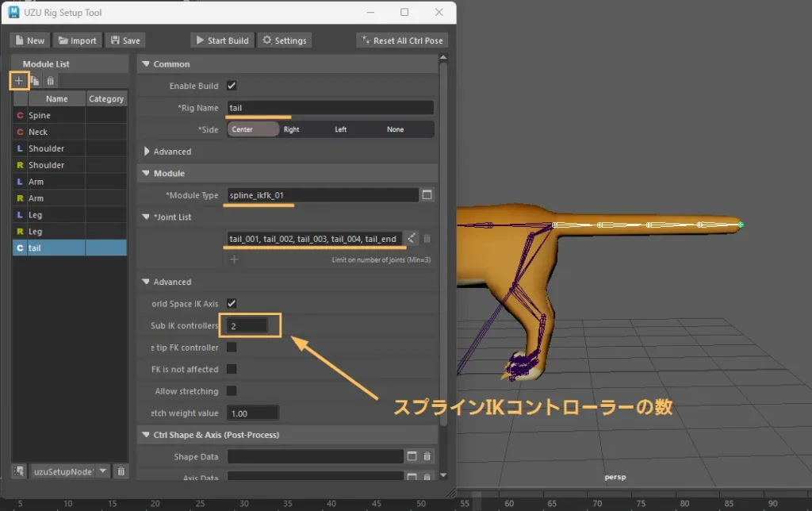Image resolution: width=812 pixels, height=511 pixels.
Task: Select L Arm module row
Action: pos(70,182)
